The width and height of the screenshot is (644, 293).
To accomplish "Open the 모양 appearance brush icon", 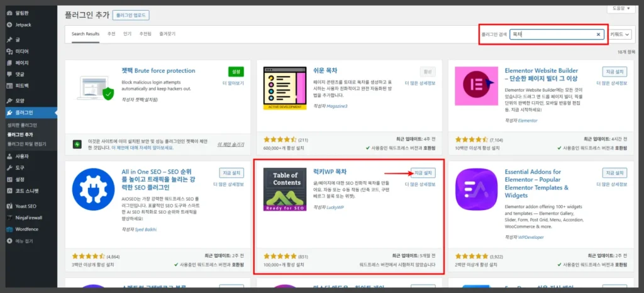I will (x=10, y=101).
